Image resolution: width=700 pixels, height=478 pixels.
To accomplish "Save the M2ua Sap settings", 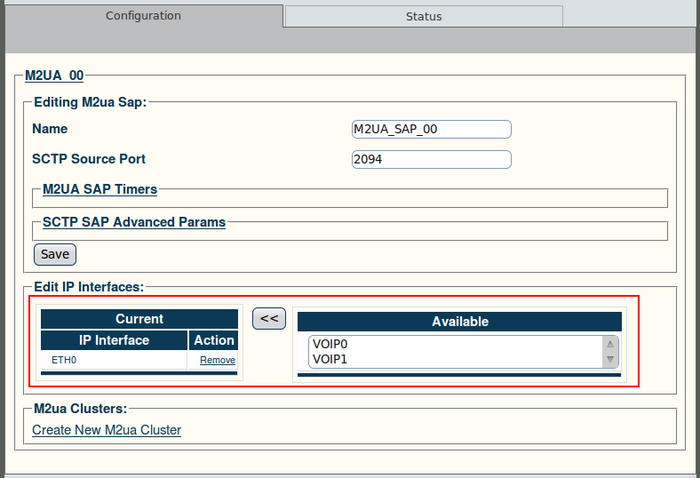I will pyautogui.click(x=55, y=254).
